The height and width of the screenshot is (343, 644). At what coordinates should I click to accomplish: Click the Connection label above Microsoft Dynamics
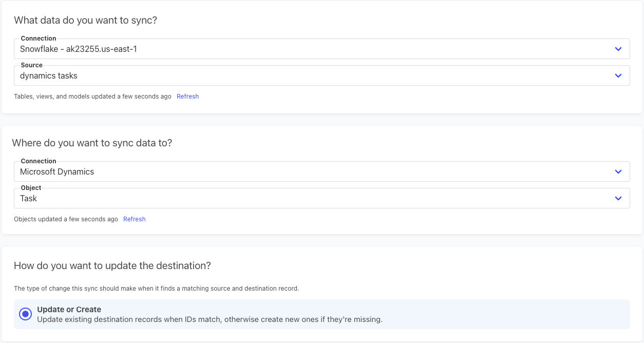click(39, 161)
